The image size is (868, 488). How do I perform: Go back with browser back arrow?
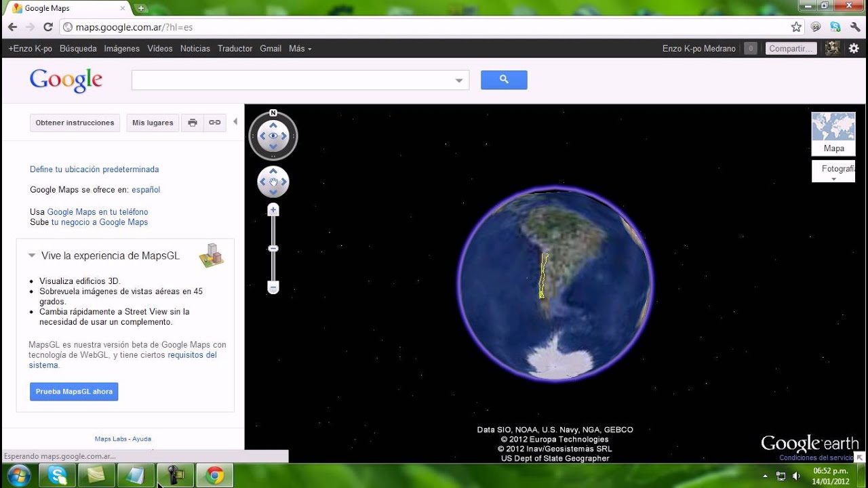click(x=12, y=27)
